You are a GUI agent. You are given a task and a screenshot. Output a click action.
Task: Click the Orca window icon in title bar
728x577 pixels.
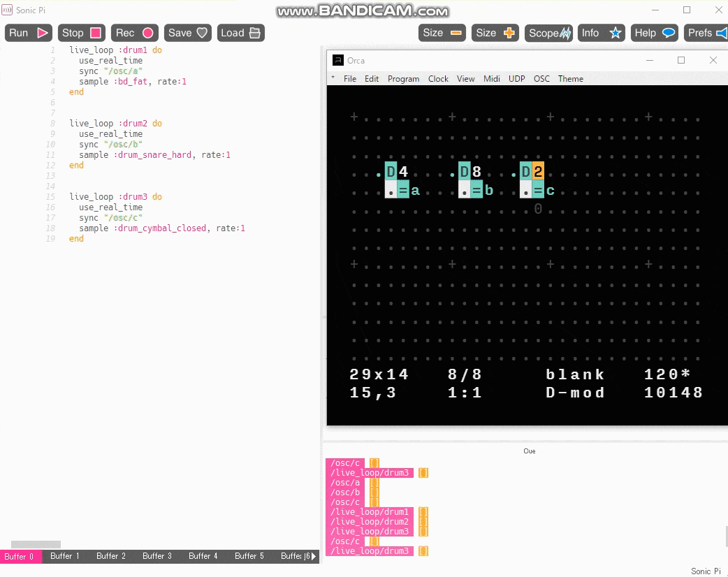coord(337,60)
